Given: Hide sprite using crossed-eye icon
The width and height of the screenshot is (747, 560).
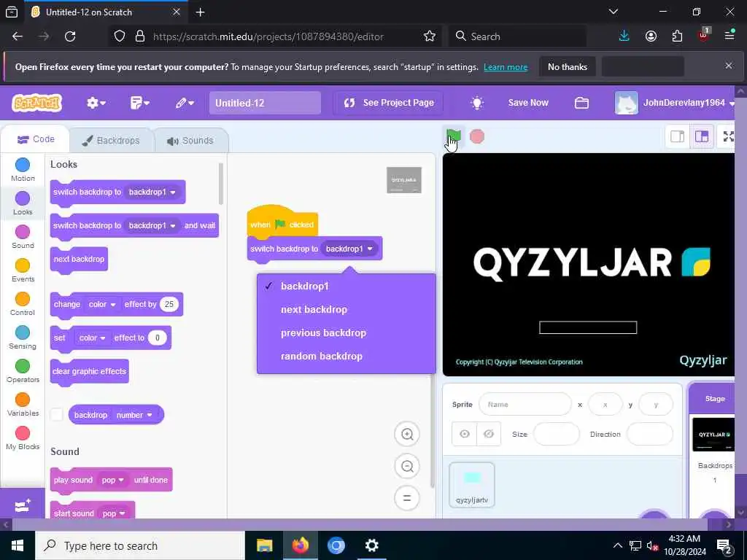Looking at the screenshot, I should [x=488, y=434].
